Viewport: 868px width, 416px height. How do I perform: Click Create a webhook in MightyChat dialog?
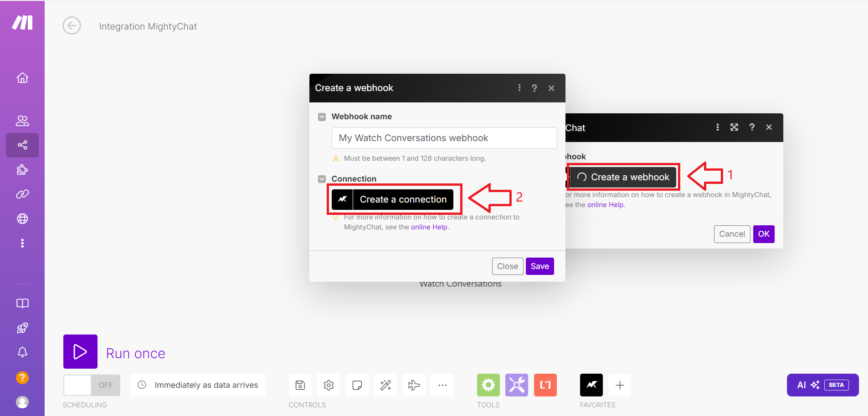[623, 177]
